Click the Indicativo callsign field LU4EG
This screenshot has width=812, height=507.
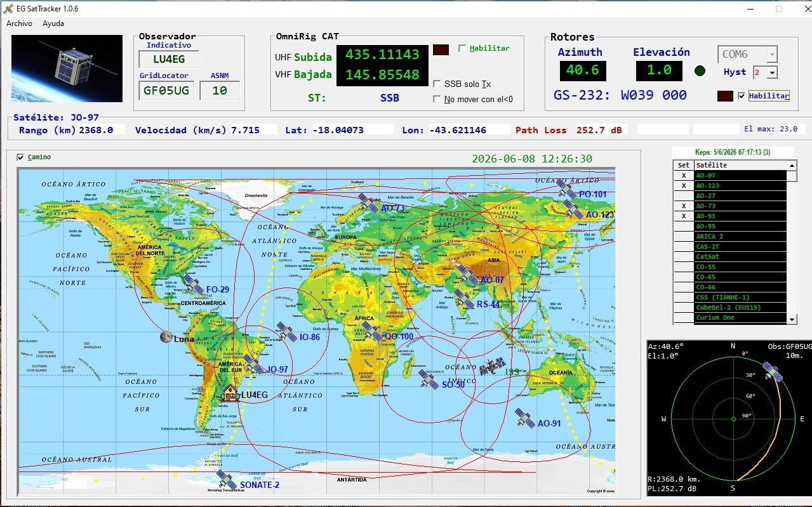pos(169,60)
